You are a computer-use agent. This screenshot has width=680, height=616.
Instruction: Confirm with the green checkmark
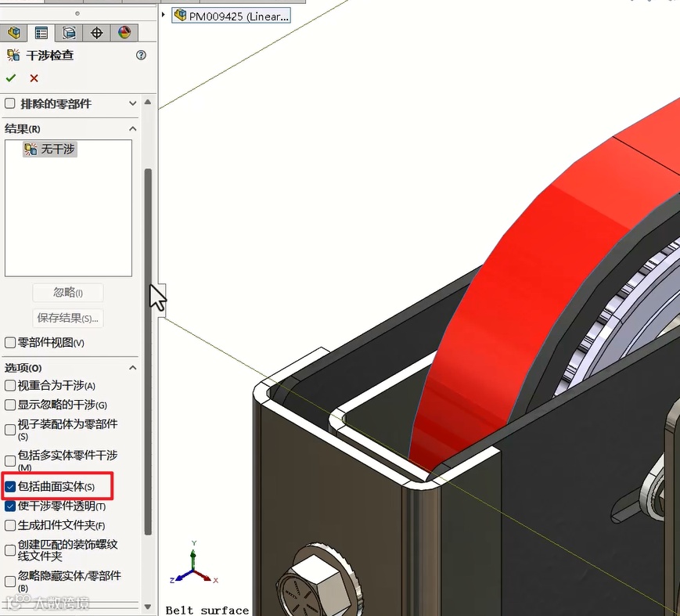[11, 78]
